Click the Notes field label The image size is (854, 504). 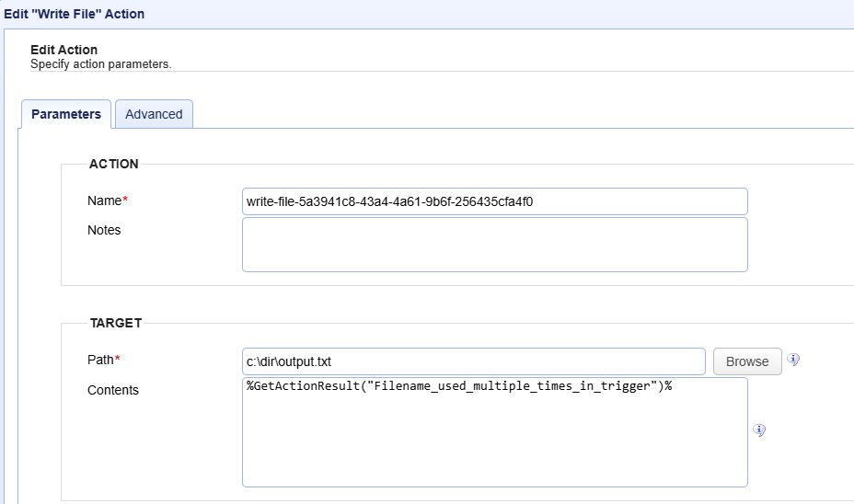click(104, 230)
